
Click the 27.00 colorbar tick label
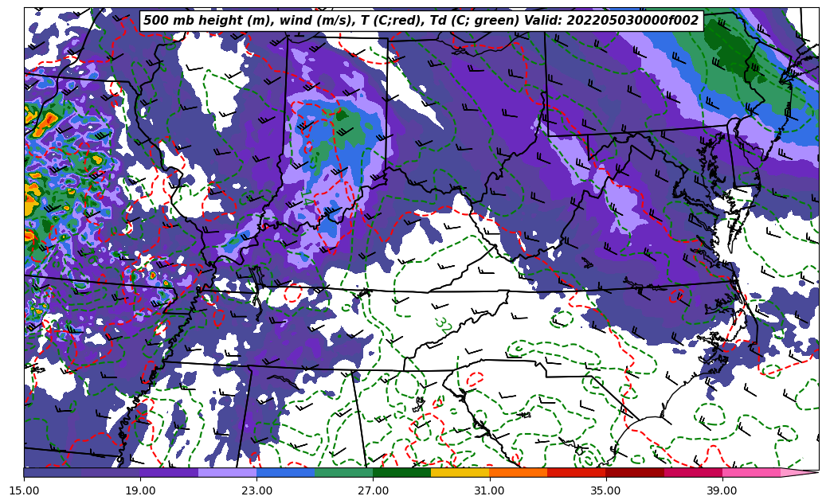(x=373, y=490)
